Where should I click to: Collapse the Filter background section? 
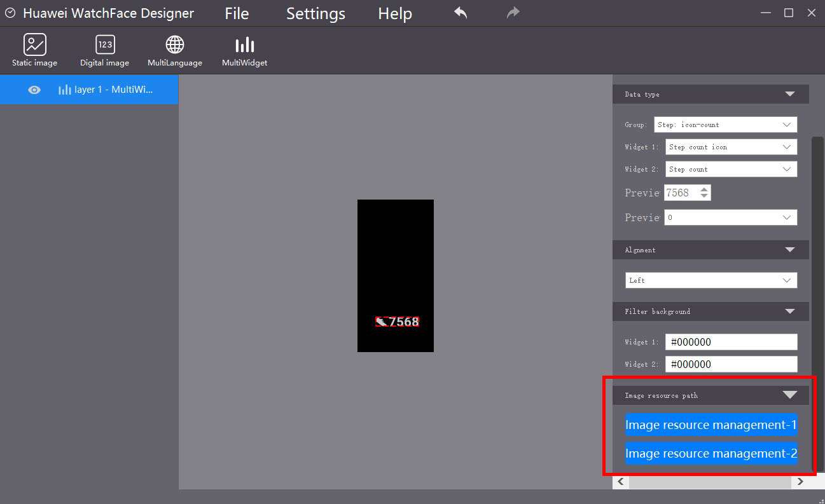click(x=790, y=311)
